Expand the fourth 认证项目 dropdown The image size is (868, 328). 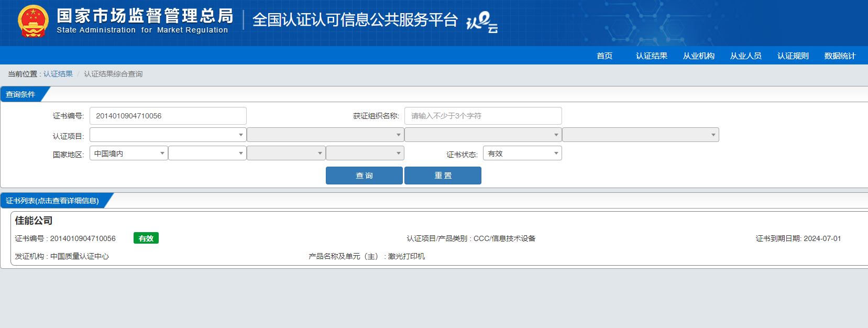(641, 135)
